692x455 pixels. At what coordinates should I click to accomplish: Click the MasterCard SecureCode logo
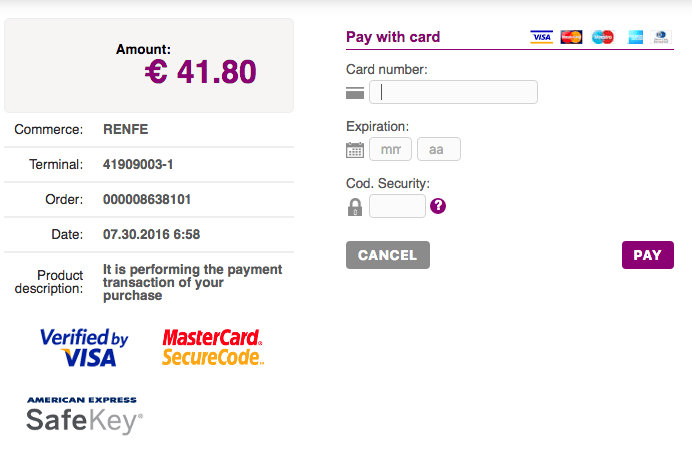tap(212, 347)
